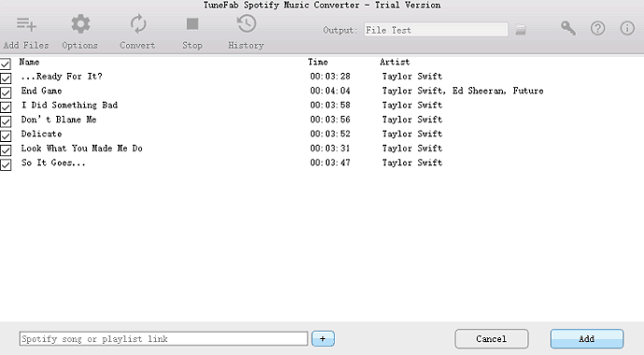Uncheck the select-all checkbox beside Name

click(6, 64)
